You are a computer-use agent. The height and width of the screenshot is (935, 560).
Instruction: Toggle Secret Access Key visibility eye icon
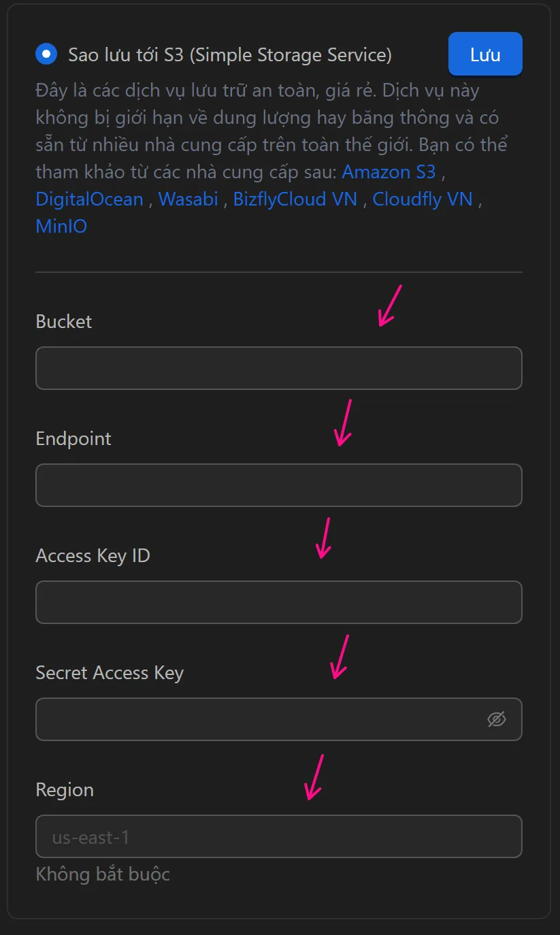497,719
